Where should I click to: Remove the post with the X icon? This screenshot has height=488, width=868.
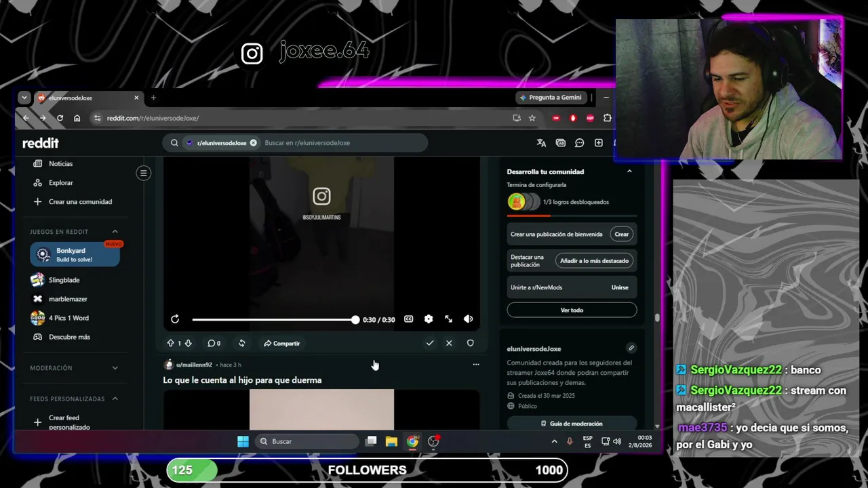point(449,344)
